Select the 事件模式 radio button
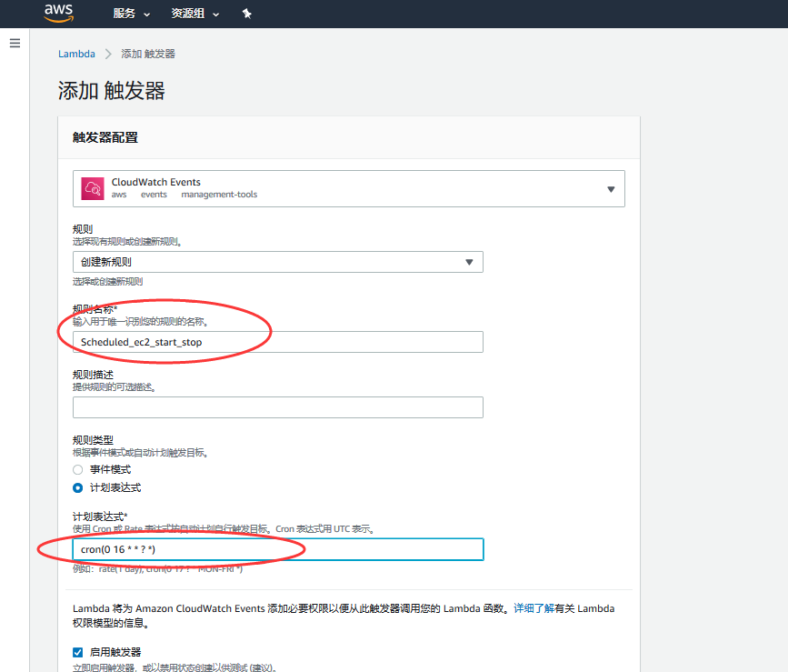The image size is (788, 672). pos(78,469)
